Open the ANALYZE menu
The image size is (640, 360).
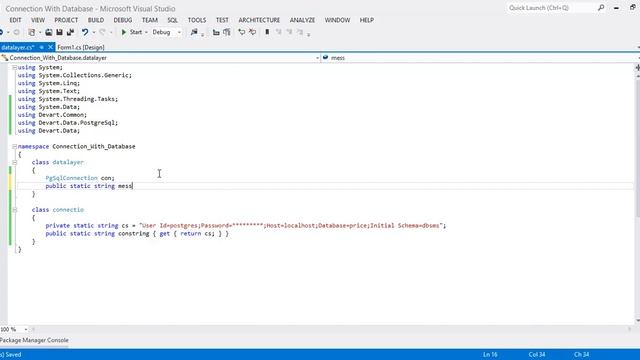pyautogui.click(x=302, y=20)
